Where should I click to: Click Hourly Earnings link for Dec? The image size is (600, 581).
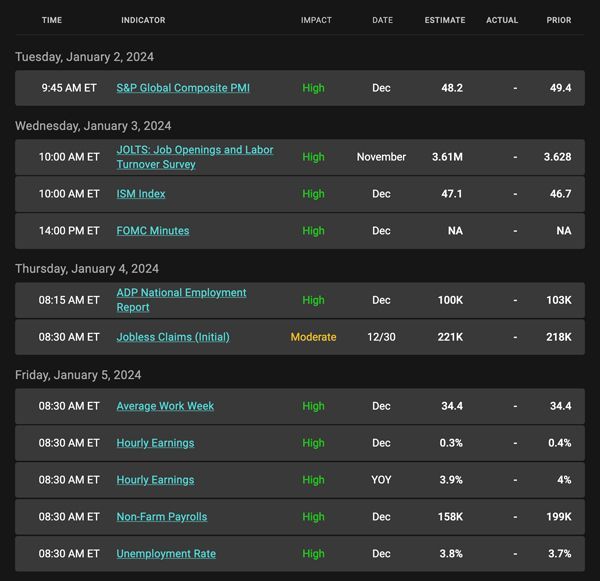click(155, 443)
